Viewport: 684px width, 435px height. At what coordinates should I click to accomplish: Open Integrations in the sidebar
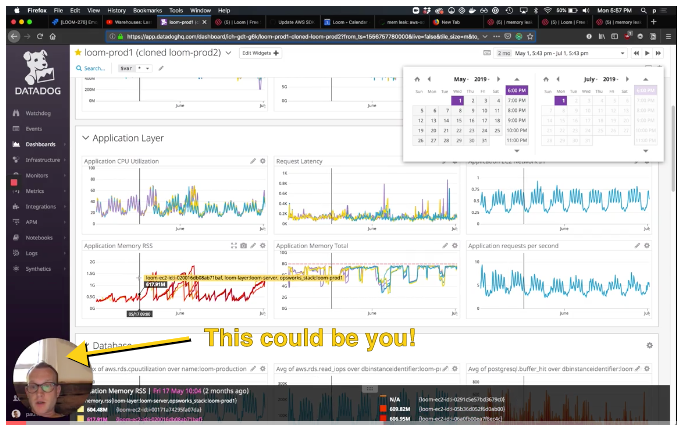[x=41, y=207]
